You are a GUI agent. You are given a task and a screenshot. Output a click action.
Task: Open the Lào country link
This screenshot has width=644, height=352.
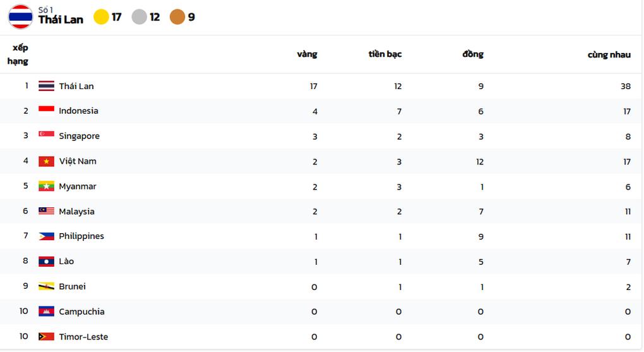66,262
